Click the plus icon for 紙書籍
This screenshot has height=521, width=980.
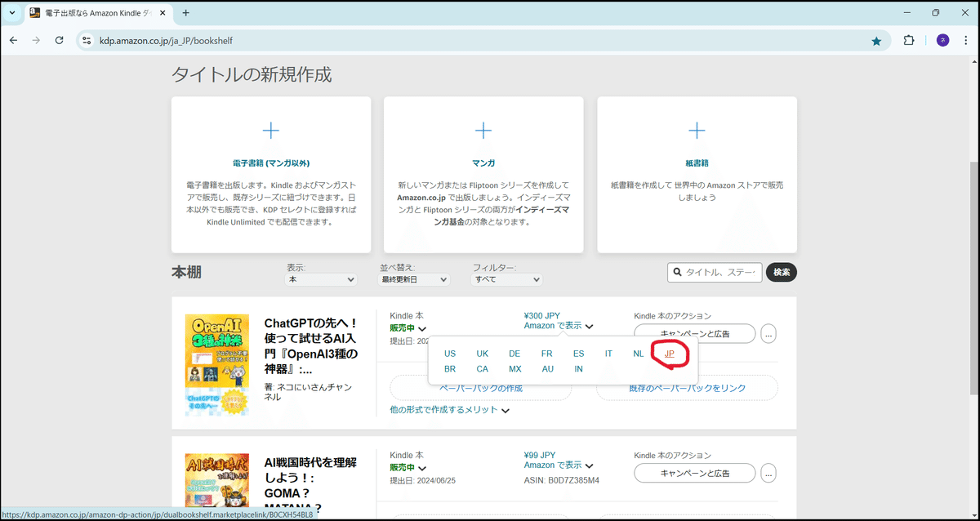697,130
